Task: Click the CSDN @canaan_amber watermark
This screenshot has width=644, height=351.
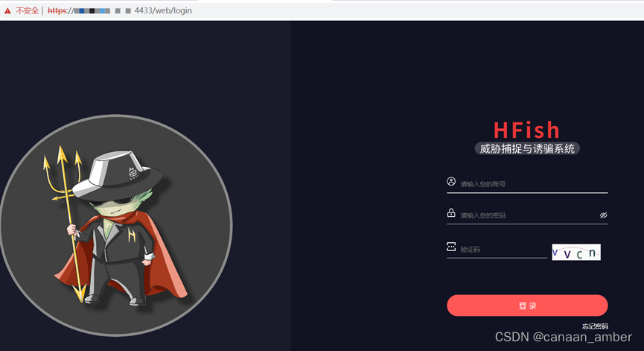Action: (563, 337)
